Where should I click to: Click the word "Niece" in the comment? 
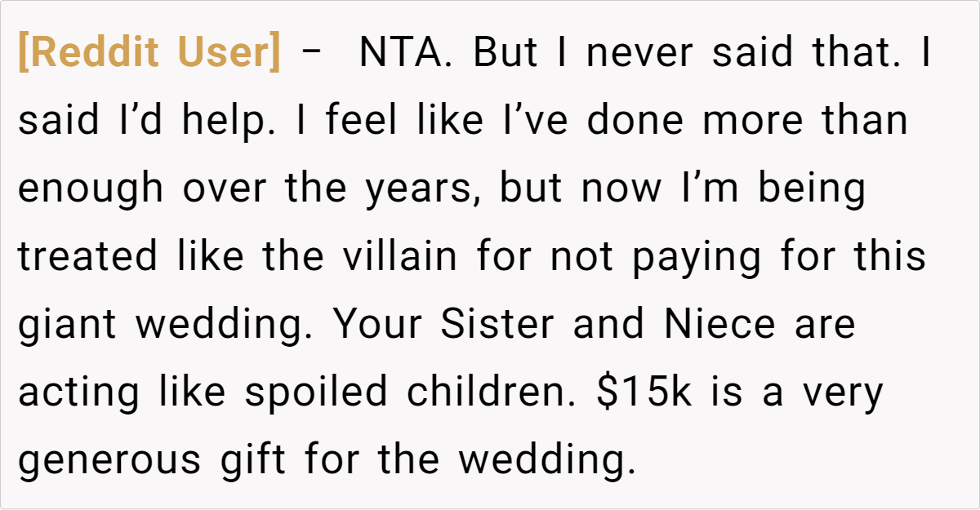pyautogui.click(x=719, y=325)
